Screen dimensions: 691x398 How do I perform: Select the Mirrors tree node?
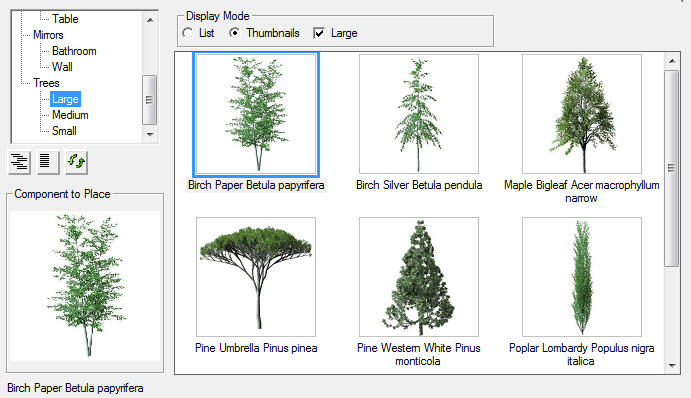tap(48, 35)
